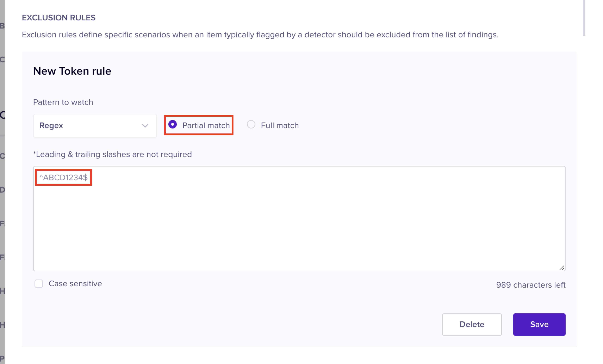
Task: Enable the Case sensitive checkbox
Action: tap(39, 284)
